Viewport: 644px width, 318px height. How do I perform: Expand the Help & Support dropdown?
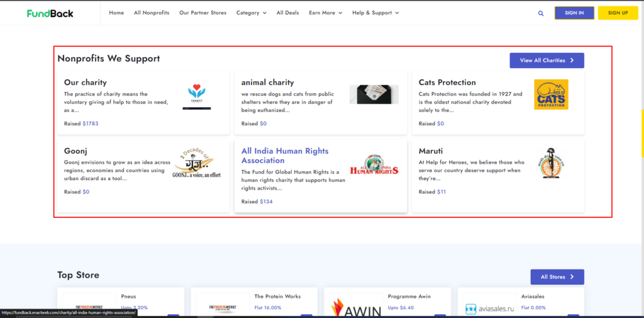coord(375,13)
